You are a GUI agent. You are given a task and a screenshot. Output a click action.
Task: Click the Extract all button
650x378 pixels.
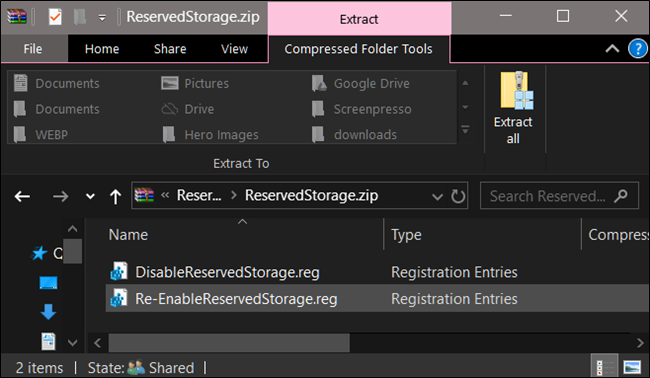tap(514, 109)
